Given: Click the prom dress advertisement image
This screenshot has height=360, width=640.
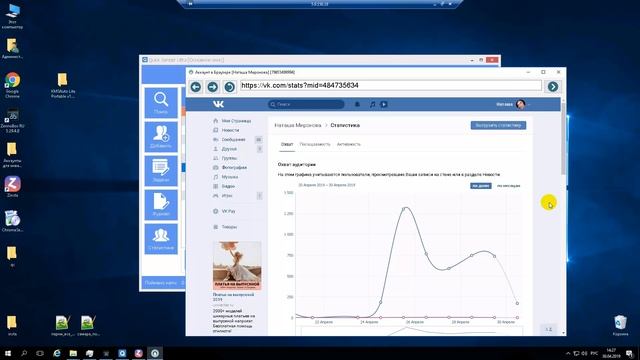Looking at the screenshot, I should click(237, 265).
